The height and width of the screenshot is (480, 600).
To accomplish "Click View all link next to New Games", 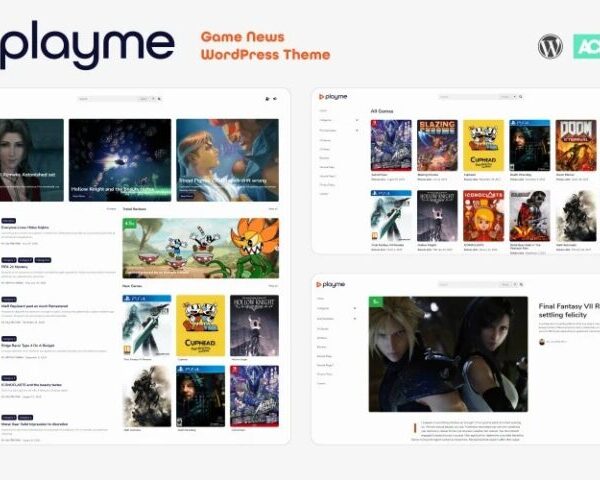I will 273,286.
